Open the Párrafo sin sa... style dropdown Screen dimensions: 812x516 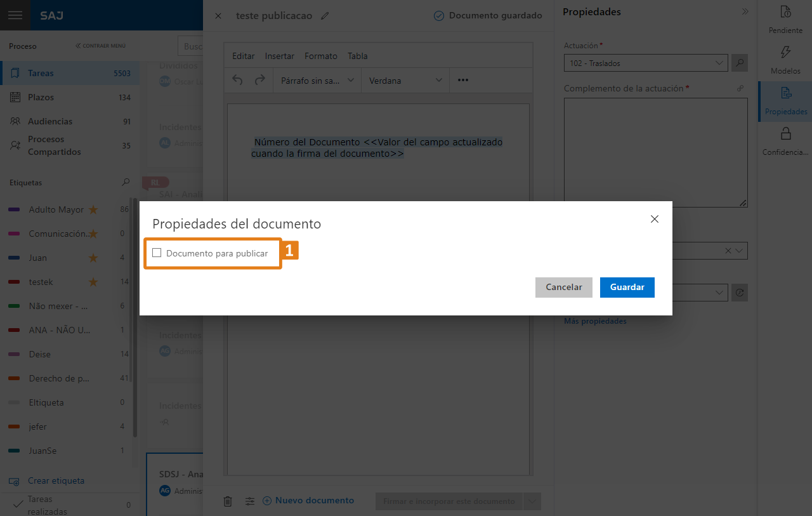(x=317, y=81)
